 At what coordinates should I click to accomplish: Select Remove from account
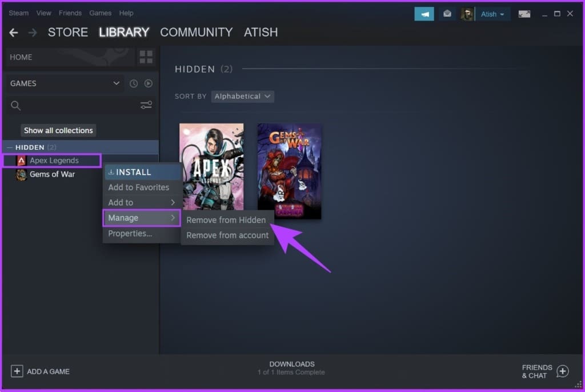[x=227, y=235]
